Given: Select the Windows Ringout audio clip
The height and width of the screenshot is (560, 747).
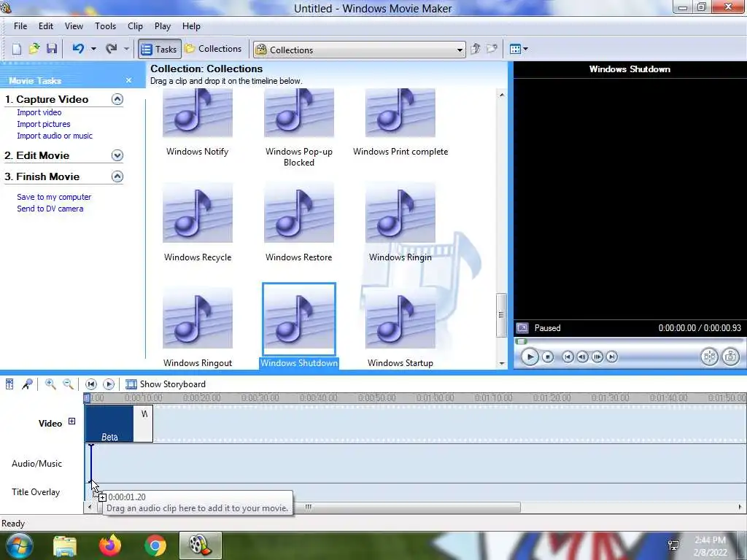Looking at the screenshot, I should [x=198, y=328].
